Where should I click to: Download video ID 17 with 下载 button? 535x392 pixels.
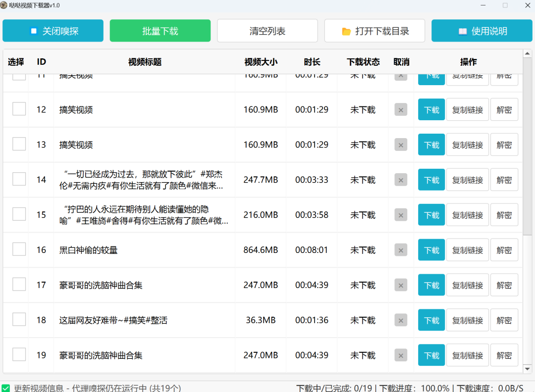point(431,286)
